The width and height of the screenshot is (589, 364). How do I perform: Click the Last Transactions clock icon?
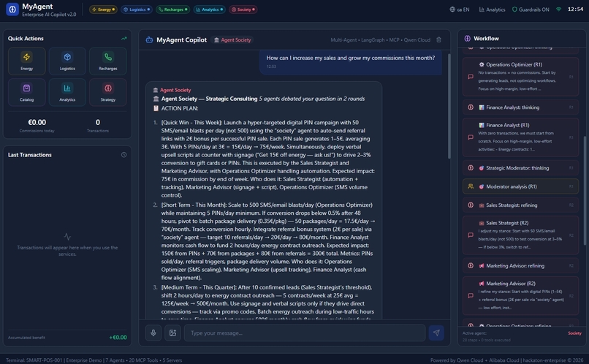click(x=123, y=155)
